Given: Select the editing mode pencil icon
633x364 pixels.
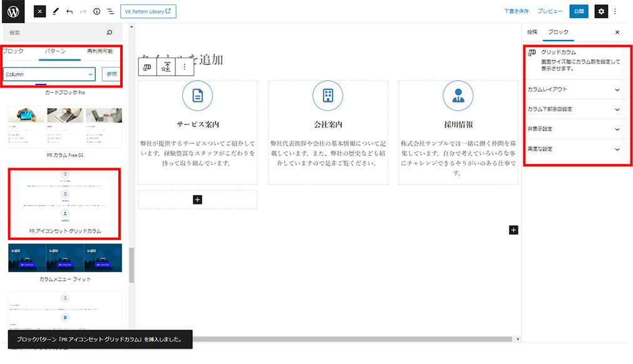Looking at the screenshot, I should click(x=55, y=11).
